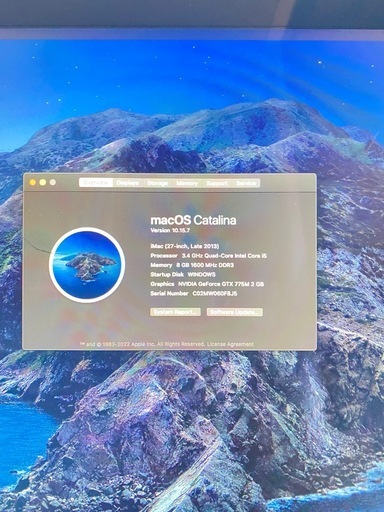Click the gray zoom button in title bar
This screenshot has height=512, width=384.
coord(53,182)
